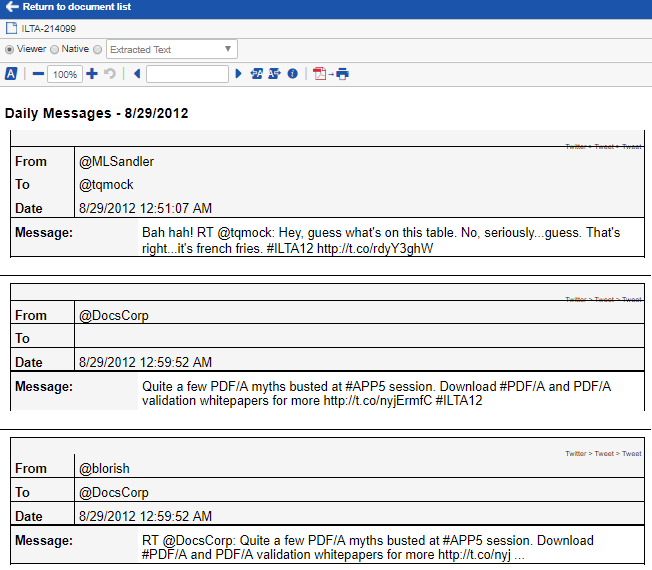Click the highlight text 'A' icon
The image size is (652, 570).
[11, 74]
